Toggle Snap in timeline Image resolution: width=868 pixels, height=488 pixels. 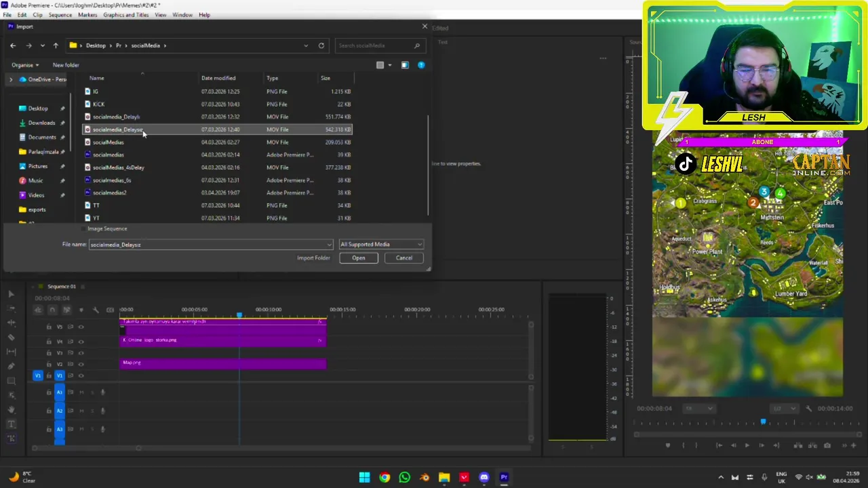pos(52,310)
